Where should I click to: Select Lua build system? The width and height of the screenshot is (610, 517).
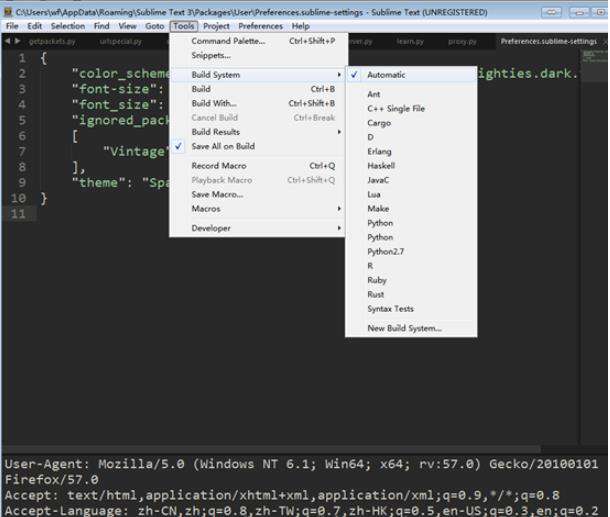411,195
